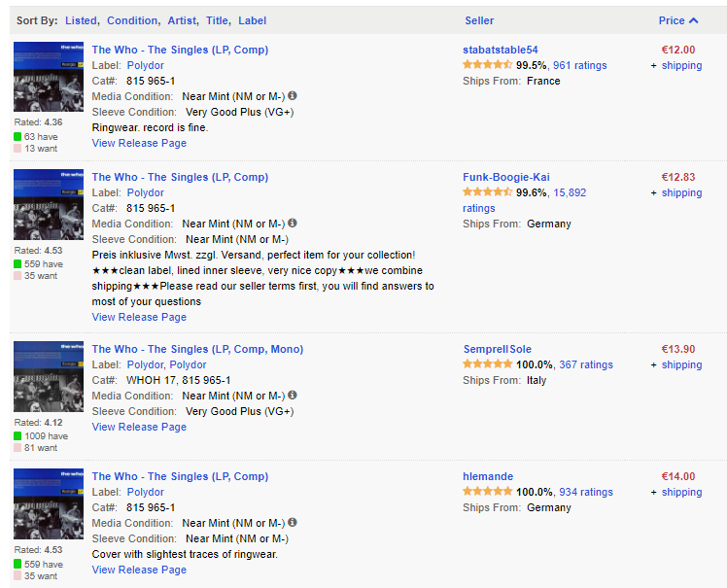Screen dimensions: 727x588
Task: Click pink want indicator showing 13 want
Action: [x=17, y=149]
